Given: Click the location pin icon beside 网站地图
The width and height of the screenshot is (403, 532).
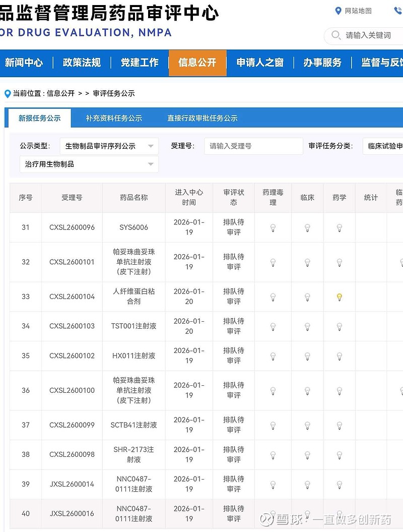Looking at the screenshot, I should point(339,11).
